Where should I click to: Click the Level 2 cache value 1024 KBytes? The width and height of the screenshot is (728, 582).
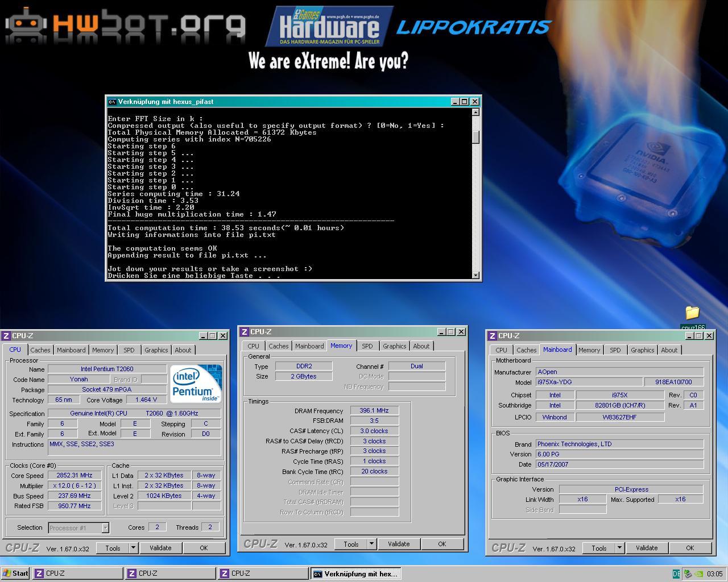point(164,496)
